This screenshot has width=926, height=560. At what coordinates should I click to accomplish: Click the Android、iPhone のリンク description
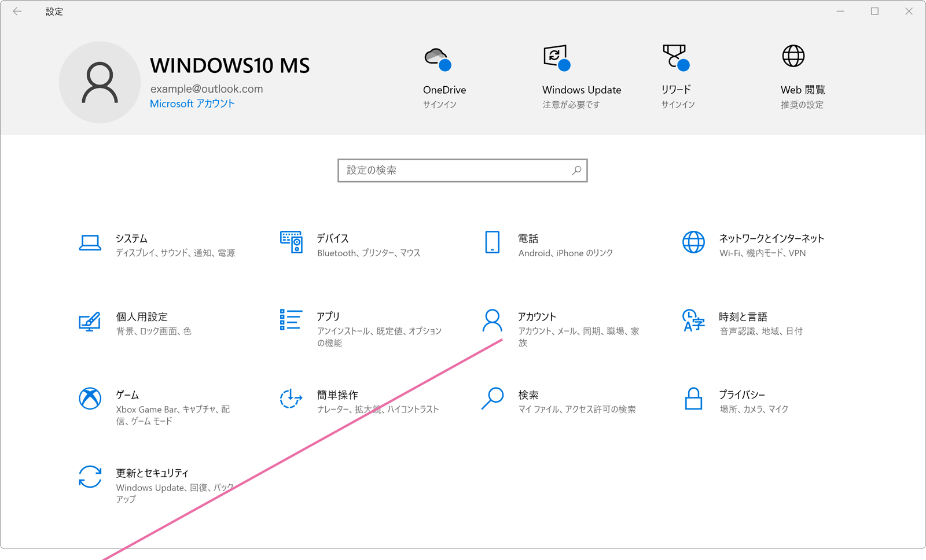[565, 253]
